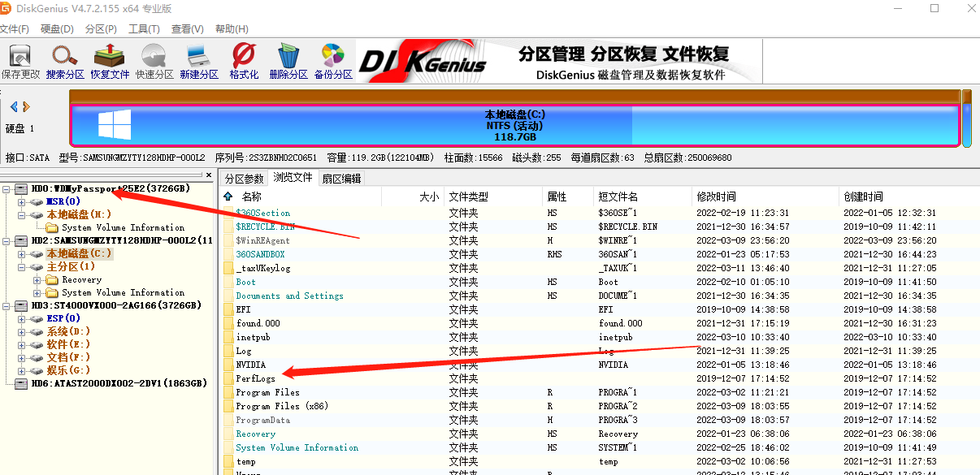Click the folder icon beside NVIDIA
Screen dimensions: 980x475
[x=229, y=365]
